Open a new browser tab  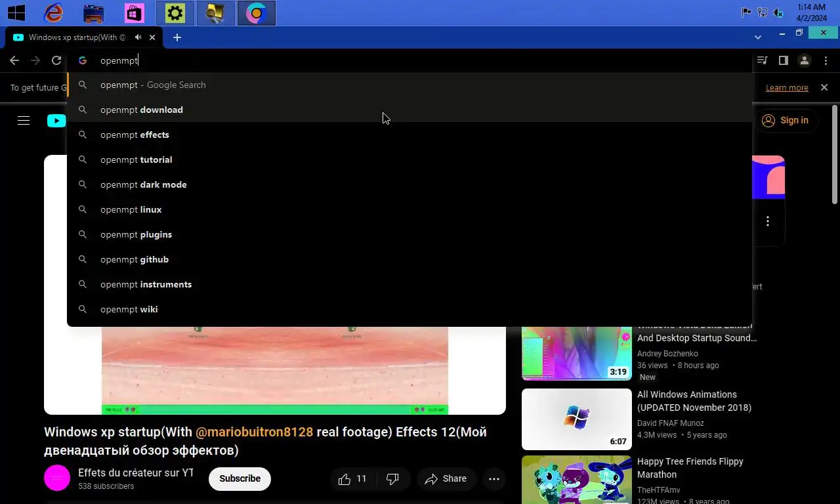tap(177, 37)
